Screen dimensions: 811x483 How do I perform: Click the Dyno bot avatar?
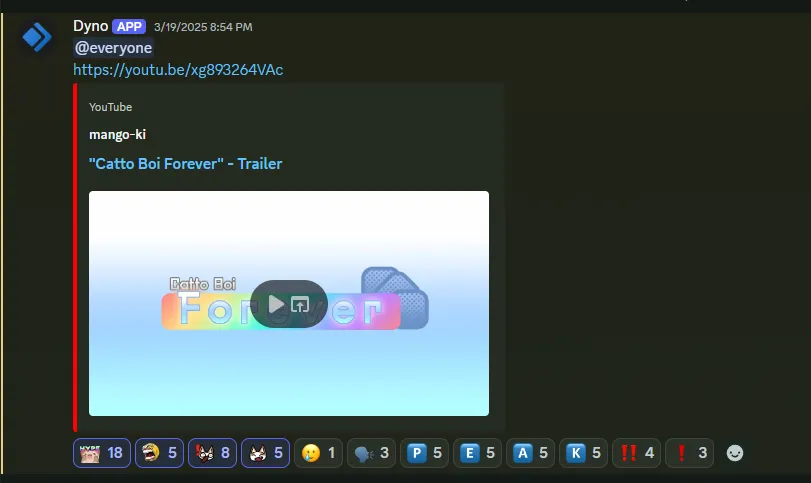37,38
